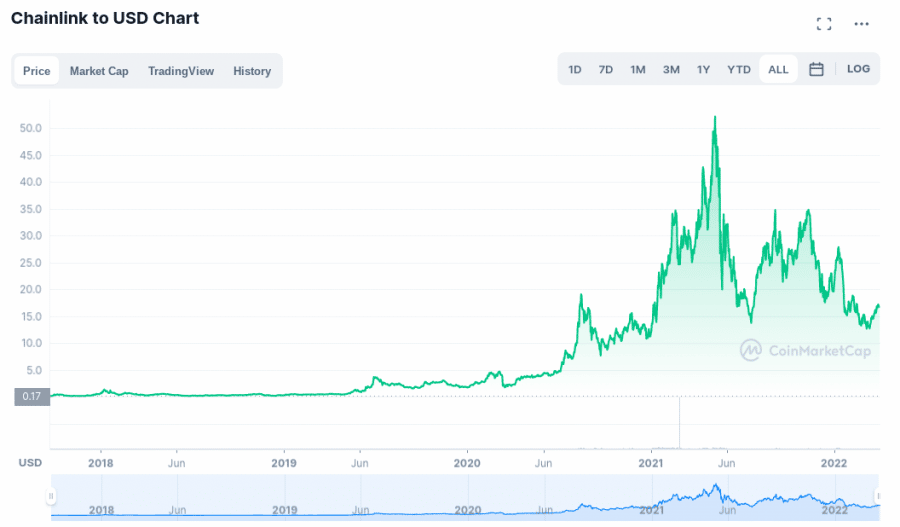Toggle the LOG scale option
Viewport: 900px width, 527px height.
pyautogui.click(x=858, y=69)
